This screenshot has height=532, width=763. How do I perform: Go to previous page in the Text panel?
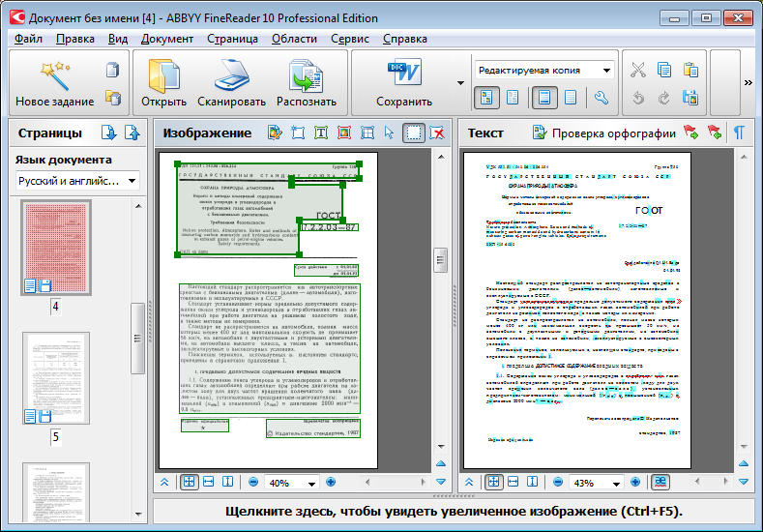point(744,463)
